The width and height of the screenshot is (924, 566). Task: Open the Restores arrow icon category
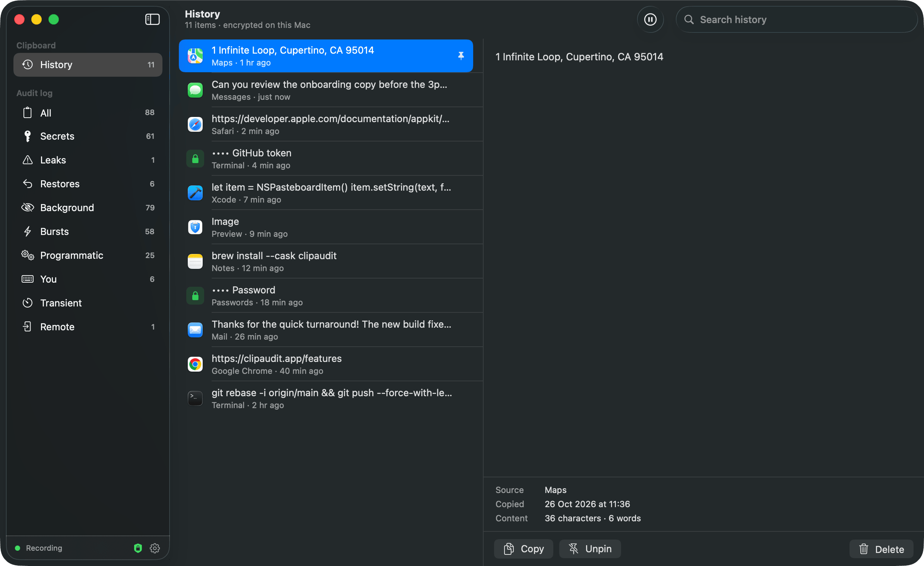click(88, 184)
